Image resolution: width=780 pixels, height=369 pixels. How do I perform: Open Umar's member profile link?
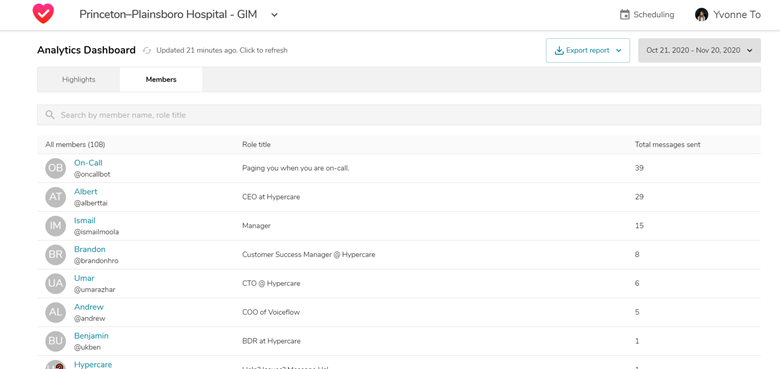(84, 278)
